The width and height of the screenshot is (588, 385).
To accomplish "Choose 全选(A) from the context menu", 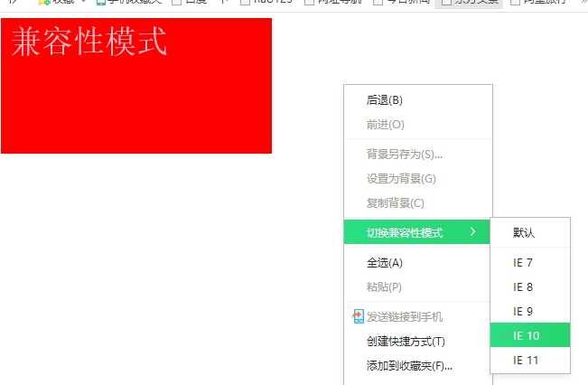I will 418,263.
